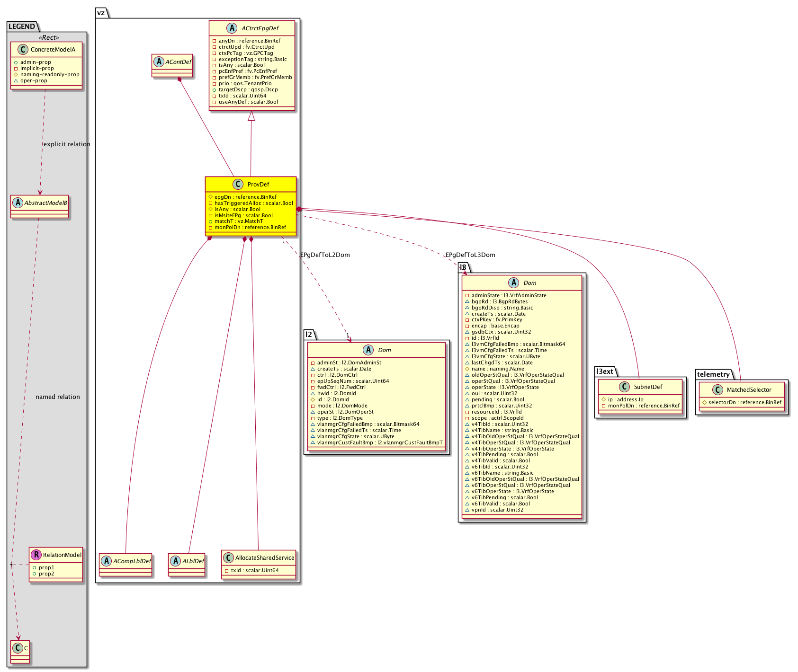The image size is (798, 672).
Task: Click the ACompLblDef abstract icon
Action: click(x=107, y=561)
